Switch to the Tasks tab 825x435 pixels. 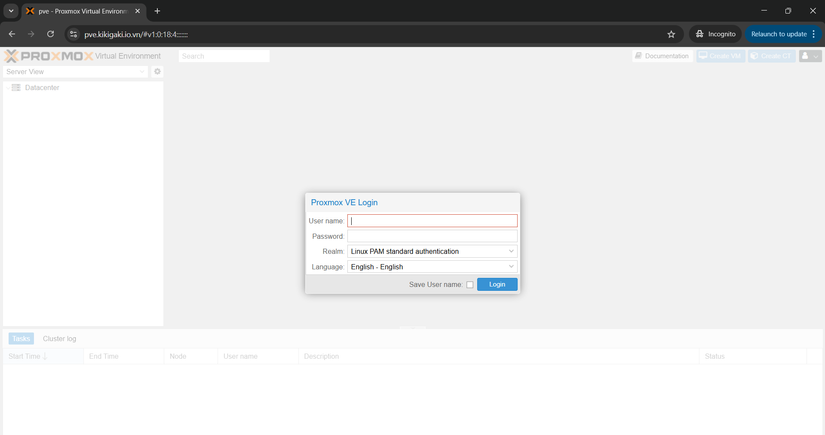21,339
